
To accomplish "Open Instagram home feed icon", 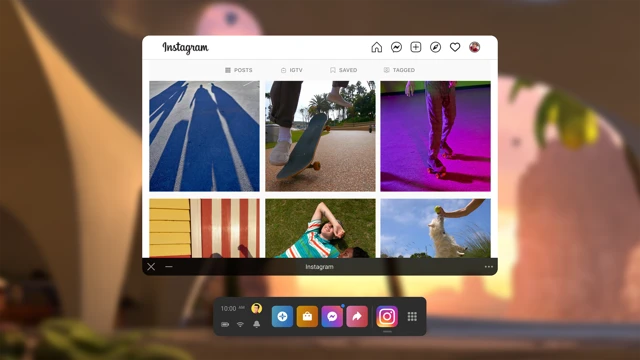I will (376, 47).
